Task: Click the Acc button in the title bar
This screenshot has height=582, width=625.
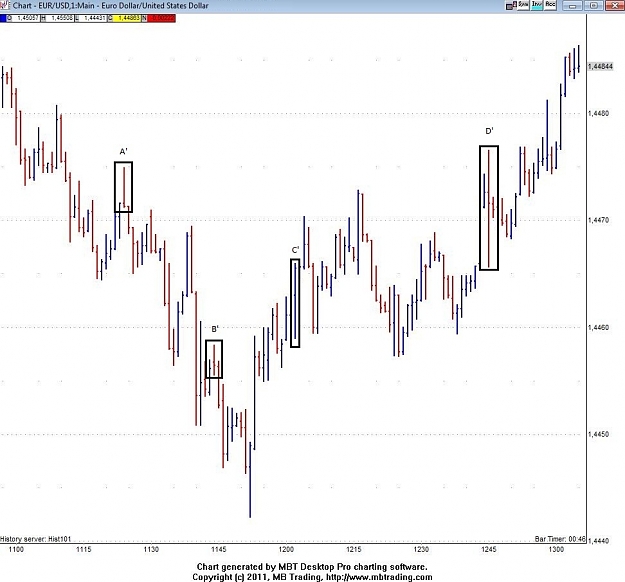Action: [x=550, y=5]
